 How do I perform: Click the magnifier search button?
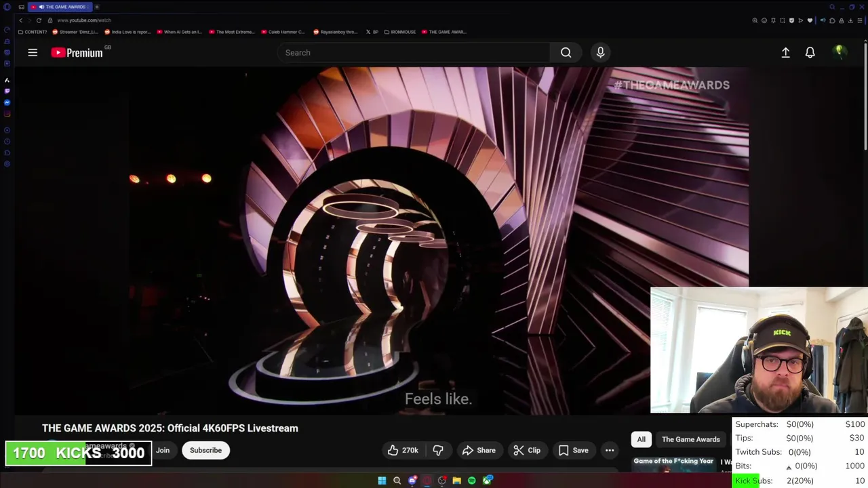pos(566,52)
